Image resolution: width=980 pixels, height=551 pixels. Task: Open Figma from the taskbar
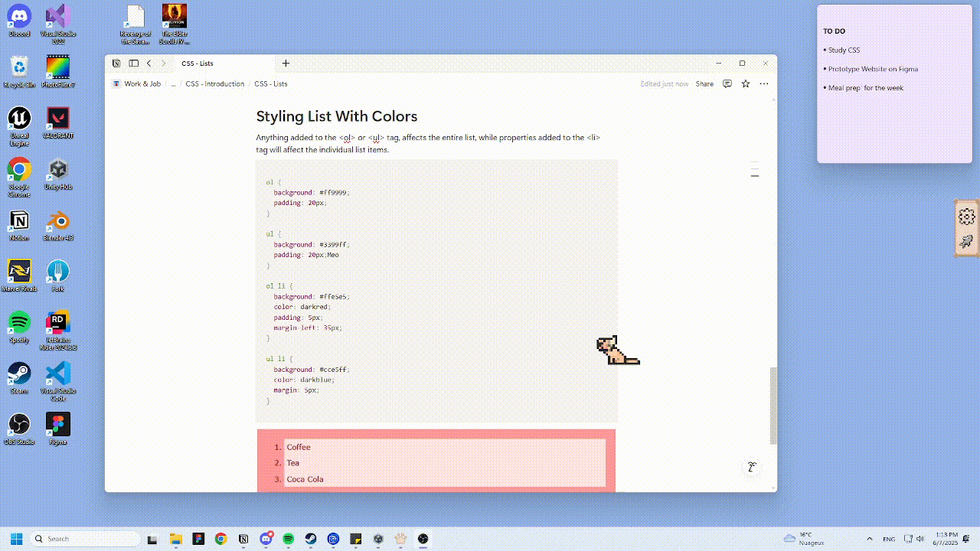click(198, 539)
